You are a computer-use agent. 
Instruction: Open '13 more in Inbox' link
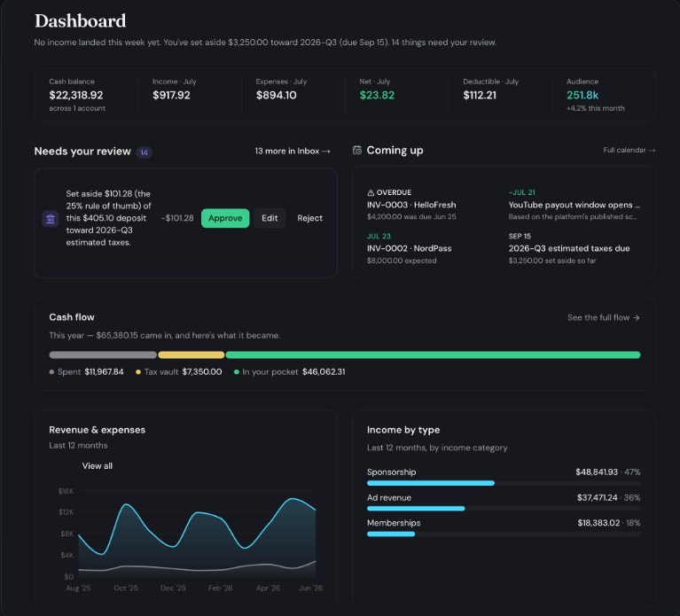(293, 151)
